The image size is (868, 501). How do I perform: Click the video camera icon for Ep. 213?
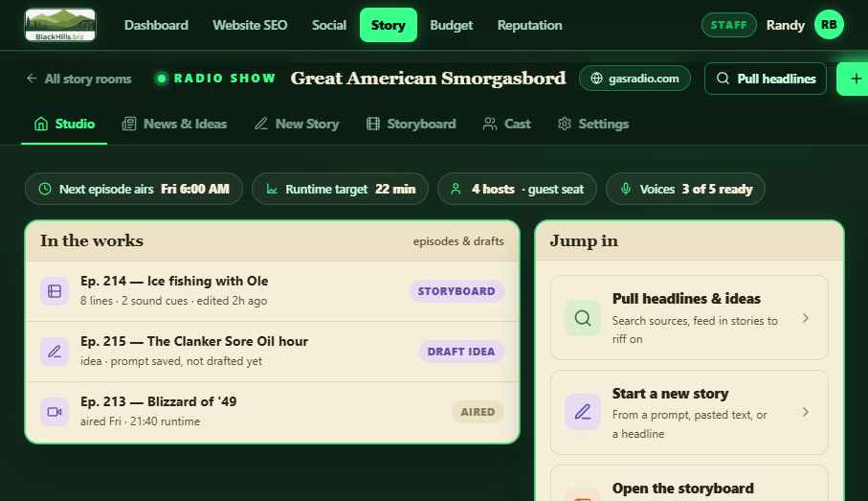55,412
